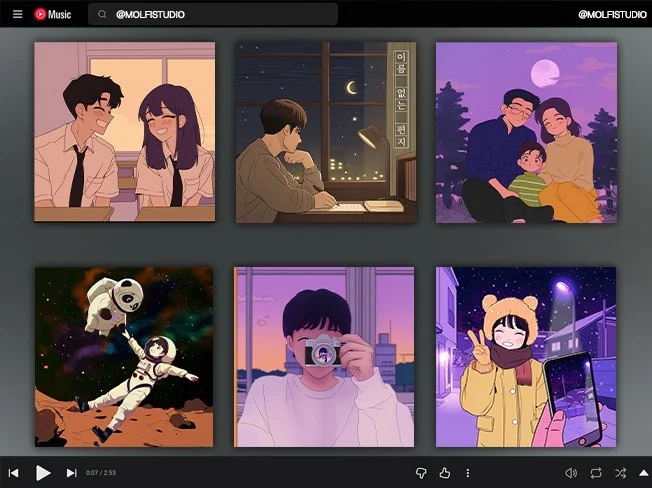Dislike the current song
Image resolution: width=652 pixels, height=488 pixels.
pos(421,473)
